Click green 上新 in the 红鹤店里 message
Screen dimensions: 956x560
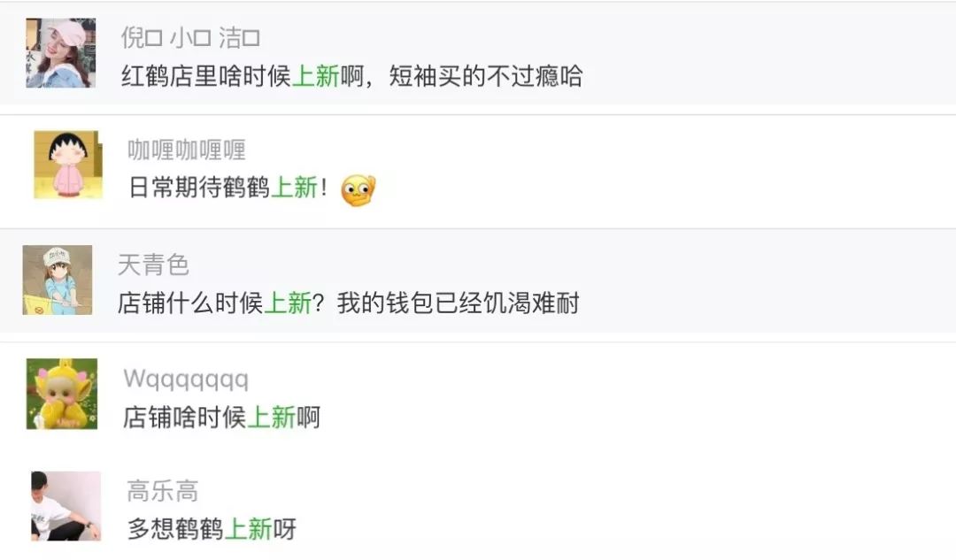(316, 76)
